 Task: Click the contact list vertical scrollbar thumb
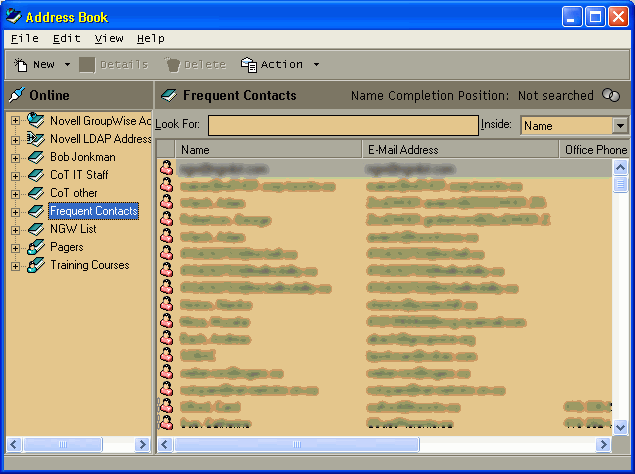click(620, 184)
